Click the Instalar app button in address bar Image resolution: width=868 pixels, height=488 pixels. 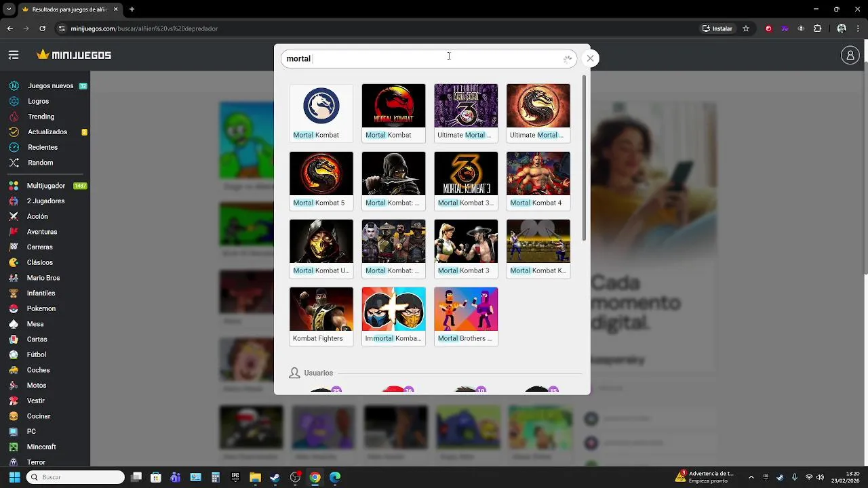717,28
